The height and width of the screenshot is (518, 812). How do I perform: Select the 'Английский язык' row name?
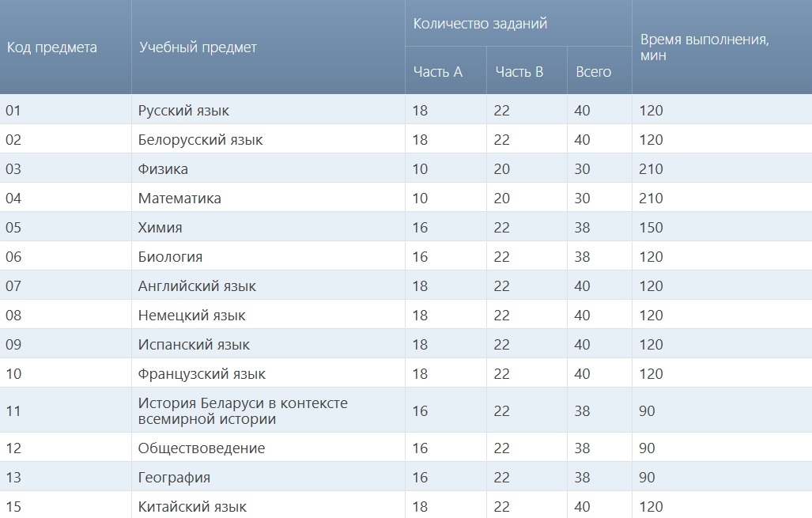tap(198, 286)
